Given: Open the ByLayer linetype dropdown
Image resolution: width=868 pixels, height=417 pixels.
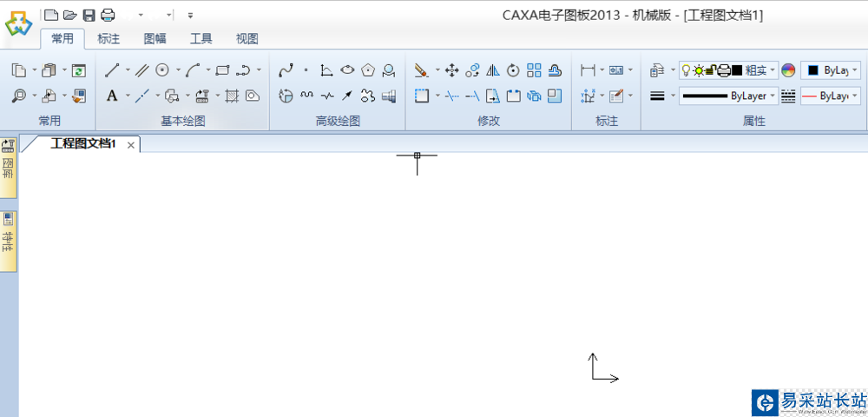Looking at the screenshot, I should pyautogui.click(x=728, y=96).
